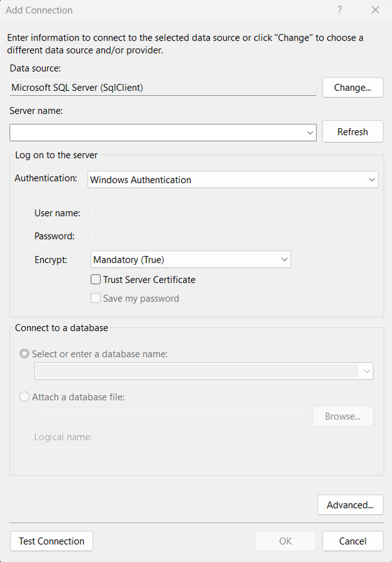
Task: Click the Refresh server list button
Action: (x=353, y=131)
